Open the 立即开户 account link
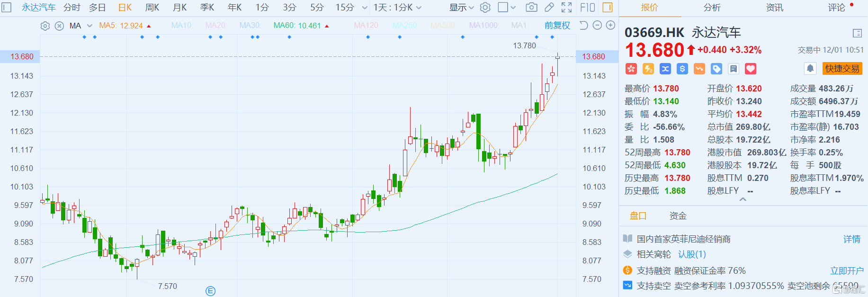This screenshot has width=868, height=297. [x=847, y=270]
